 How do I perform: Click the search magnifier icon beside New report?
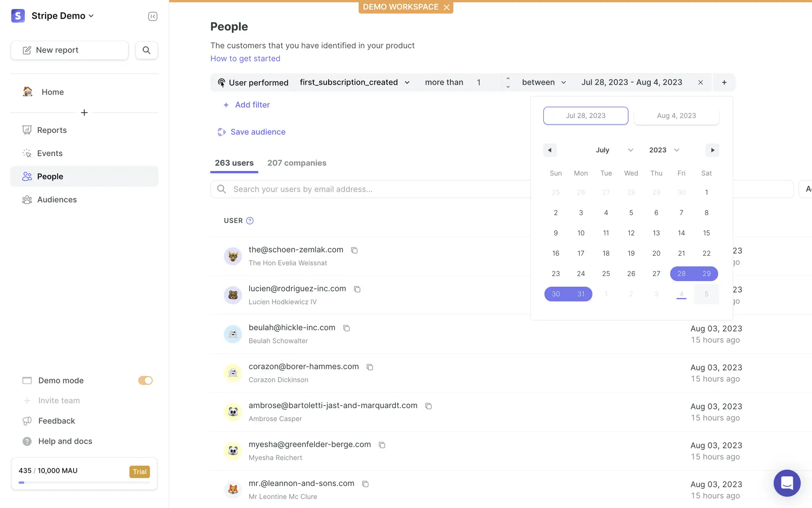[x=146, y=50]
